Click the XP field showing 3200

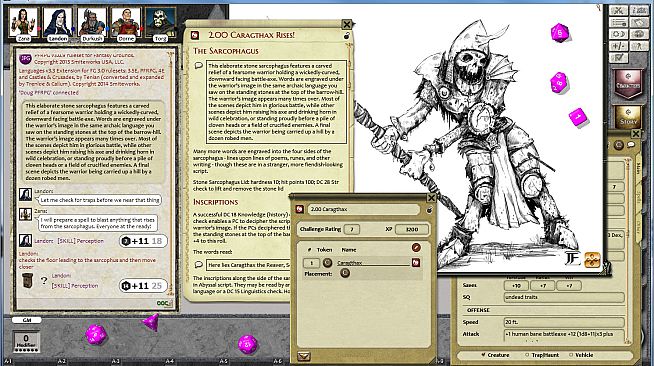click(412, 229)
